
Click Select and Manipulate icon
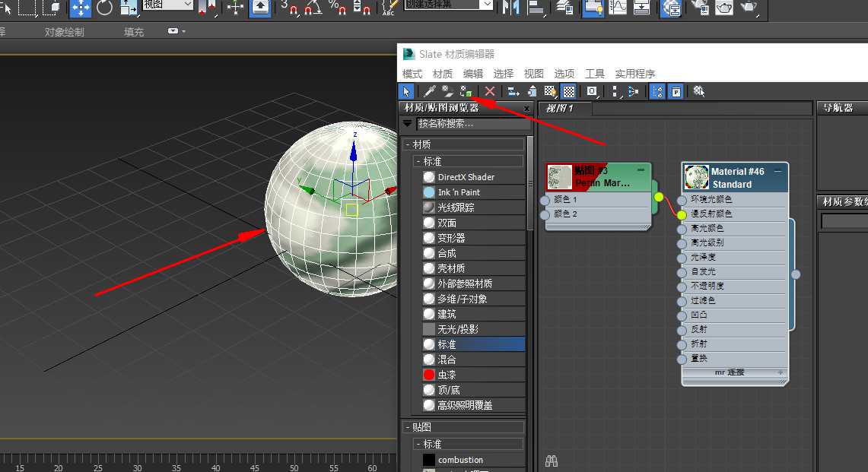point(235,8)
